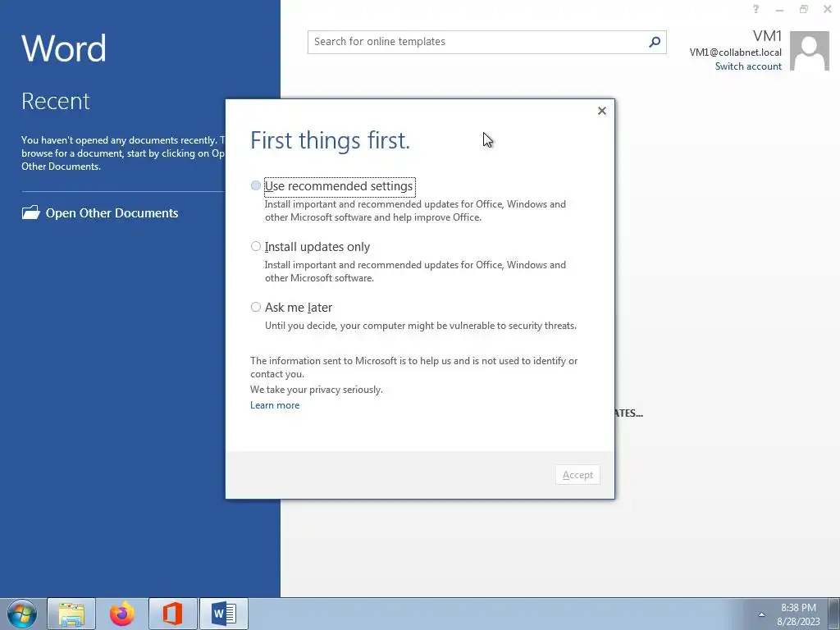This screenshot has height=630, width=840.
Task: Click the Word Help question mark icon
Action: 756,9
